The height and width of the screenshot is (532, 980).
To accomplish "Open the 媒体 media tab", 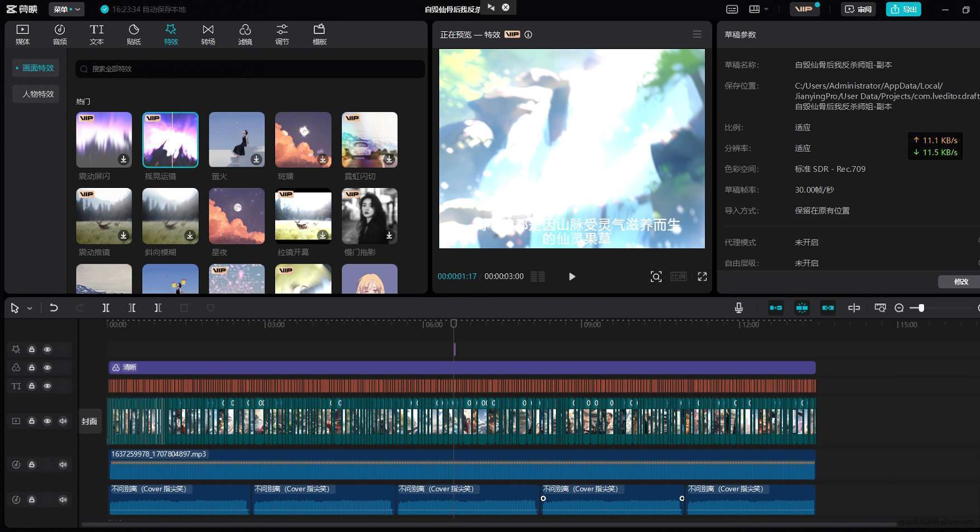I will click(x=22, y=35).
